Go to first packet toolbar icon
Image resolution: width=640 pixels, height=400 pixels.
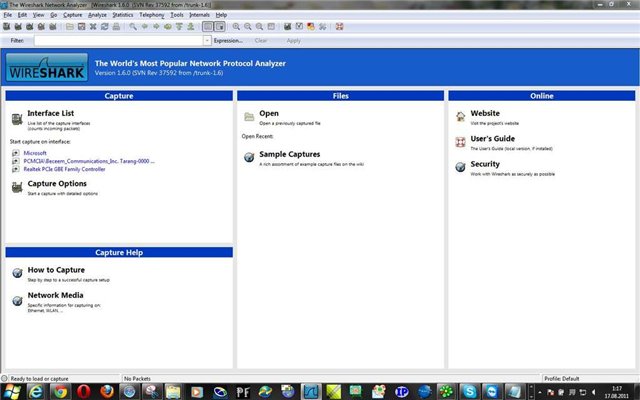(x=179, y=27)
